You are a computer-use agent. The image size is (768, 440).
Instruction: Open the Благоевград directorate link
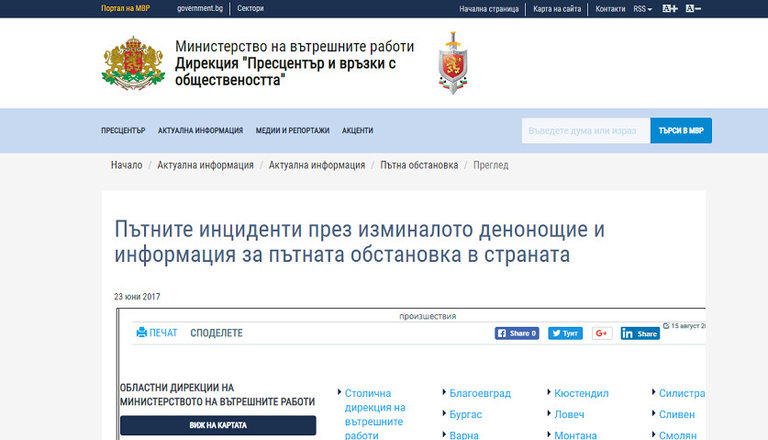pyautogui.click(x=480, y=394)
